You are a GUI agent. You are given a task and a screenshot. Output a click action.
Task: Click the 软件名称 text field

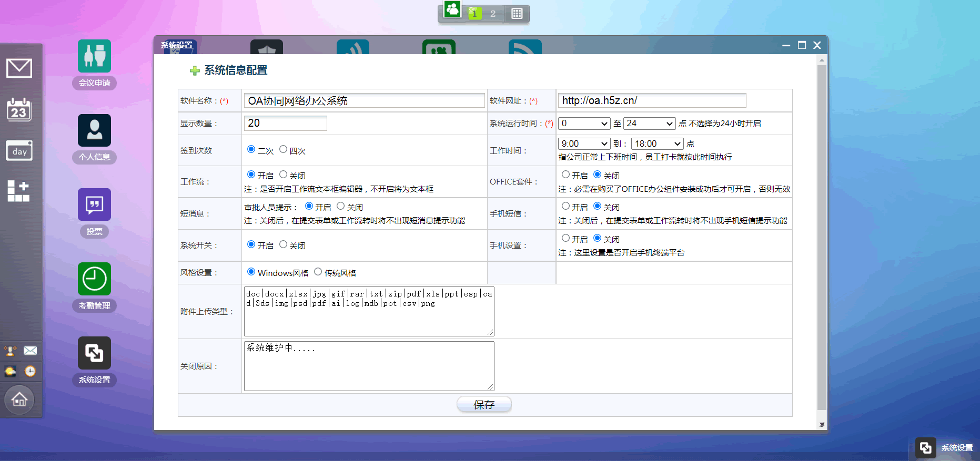364,101
